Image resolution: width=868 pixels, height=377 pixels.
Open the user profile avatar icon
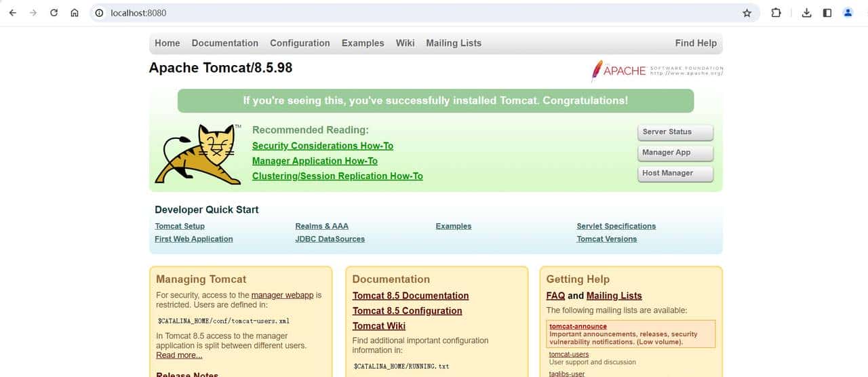tap(848, 13)
